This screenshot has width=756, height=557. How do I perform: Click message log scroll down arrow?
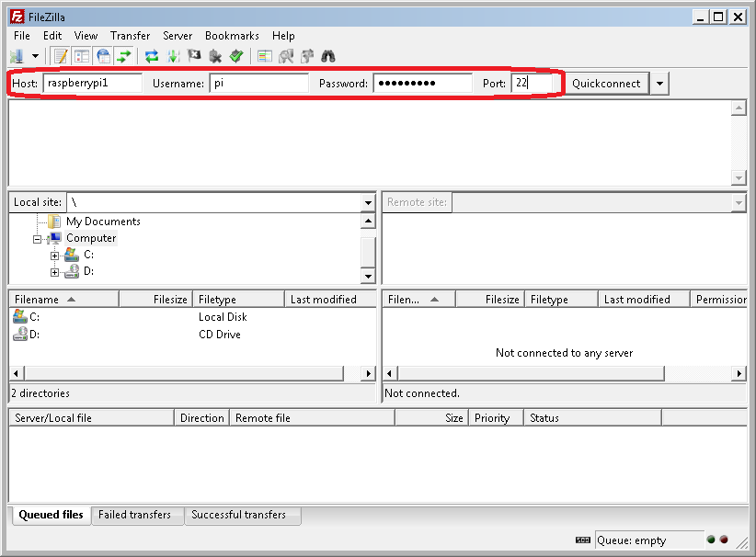pos(739,177)
